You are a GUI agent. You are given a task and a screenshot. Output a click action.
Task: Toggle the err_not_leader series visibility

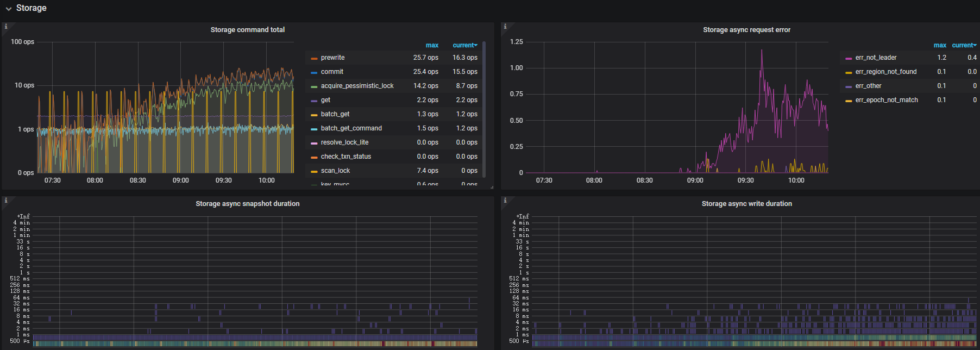[876, 58]
